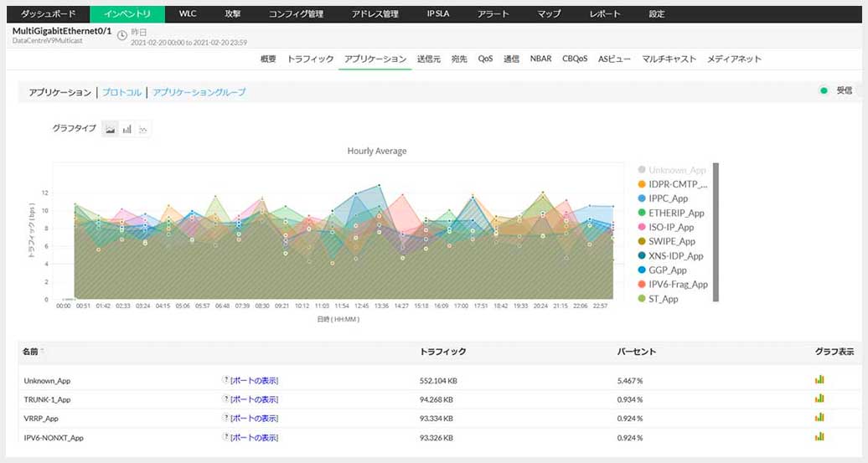Select the area chart graph type icon
This screenshot has height=463, width=868.
tap(110, 129)
